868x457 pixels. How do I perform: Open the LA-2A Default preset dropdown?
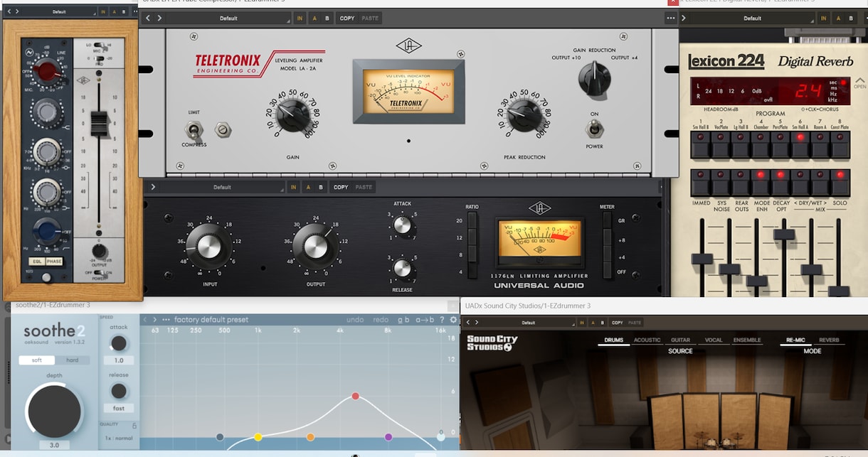coord(229,18)
